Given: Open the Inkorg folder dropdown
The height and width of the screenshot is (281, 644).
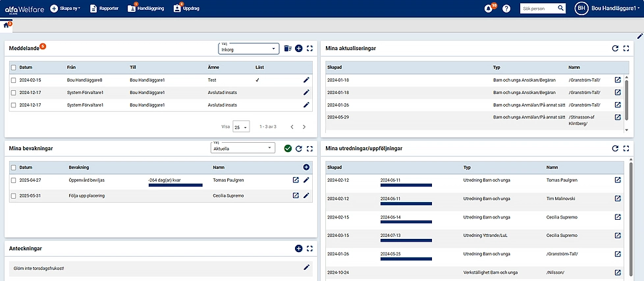Looking at the screenshot, I should coord(250,49).
